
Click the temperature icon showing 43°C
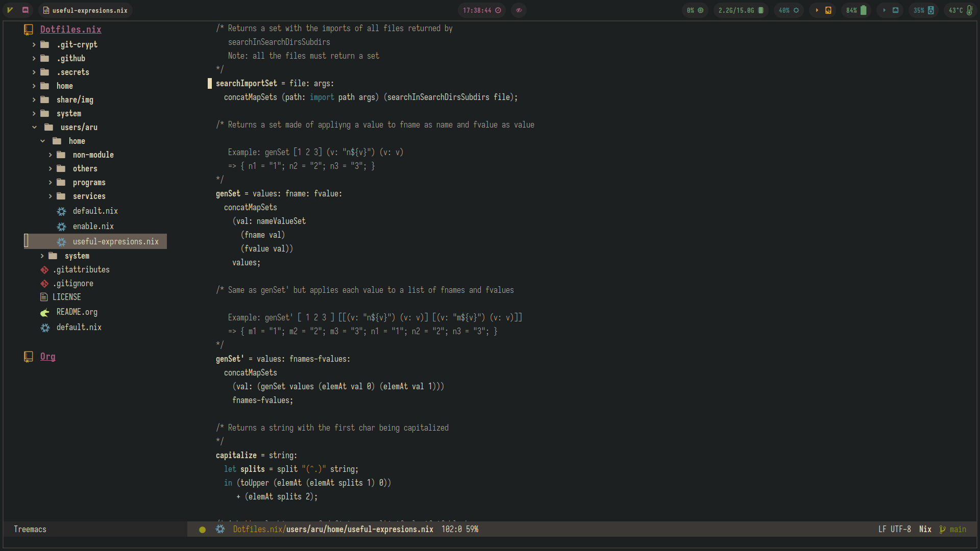pos(969,10)
